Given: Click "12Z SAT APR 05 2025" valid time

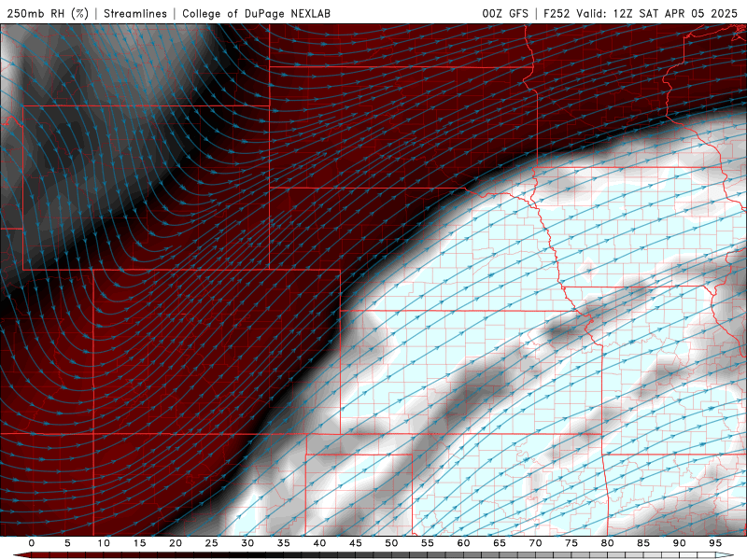Looking at the screenshot, I should pyautogui.click(x=675, y=13).
